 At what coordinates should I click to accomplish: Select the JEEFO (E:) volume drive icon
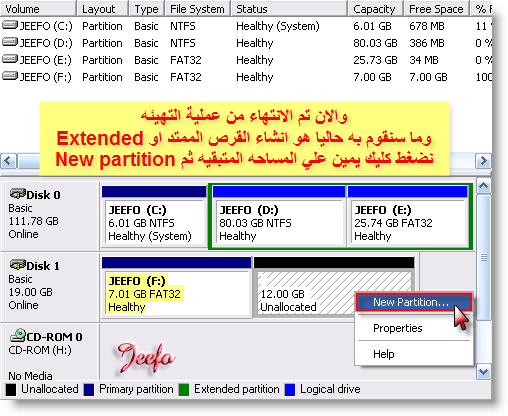click(10, 59)
